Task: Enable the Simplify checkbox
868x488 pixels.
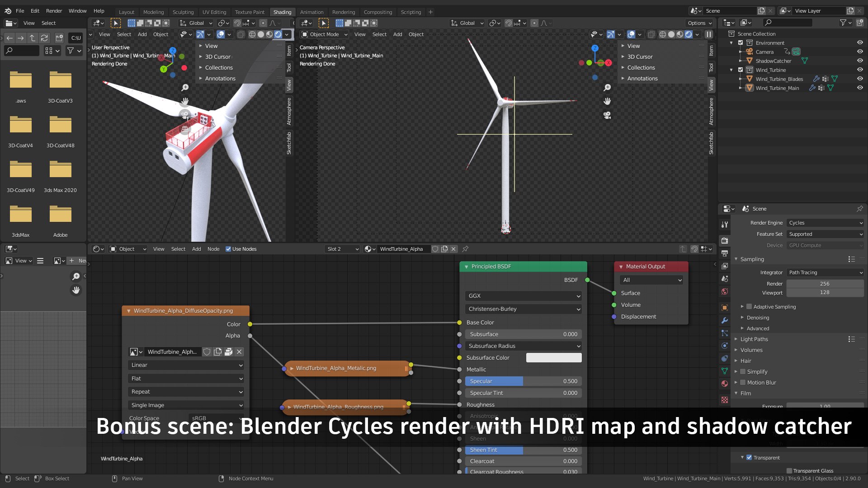Action: tap(743, 372)
